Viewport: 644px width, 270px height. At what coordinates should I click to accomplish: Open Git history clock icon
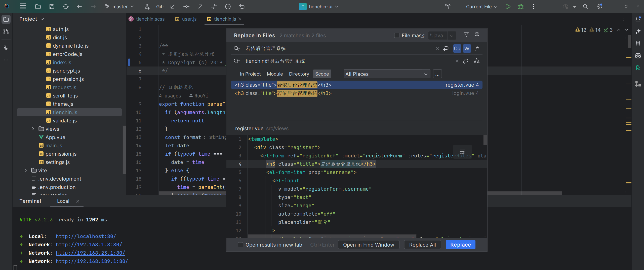228,7
